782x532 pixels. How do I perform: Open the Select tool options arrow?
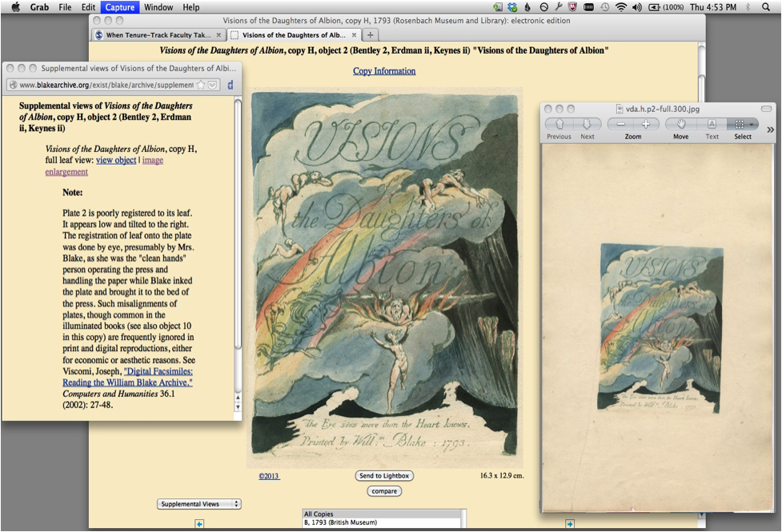(752, 125)
